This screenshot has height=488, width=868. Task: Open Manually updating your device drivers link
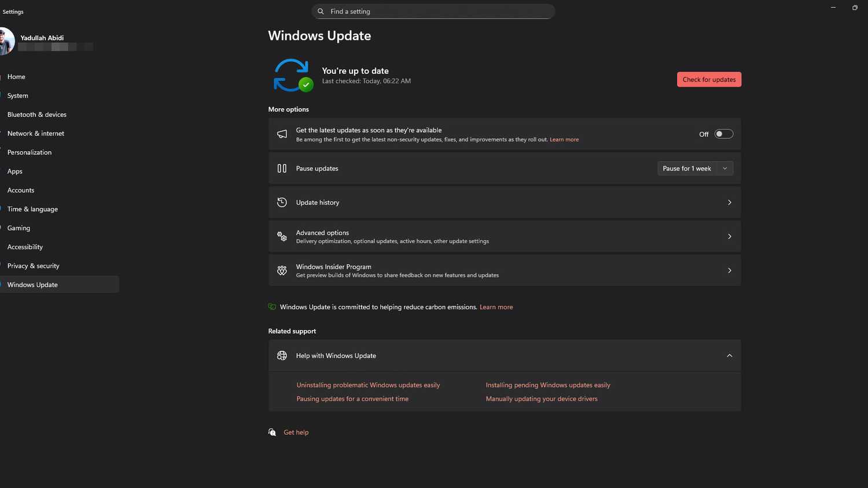click(542, 399)
